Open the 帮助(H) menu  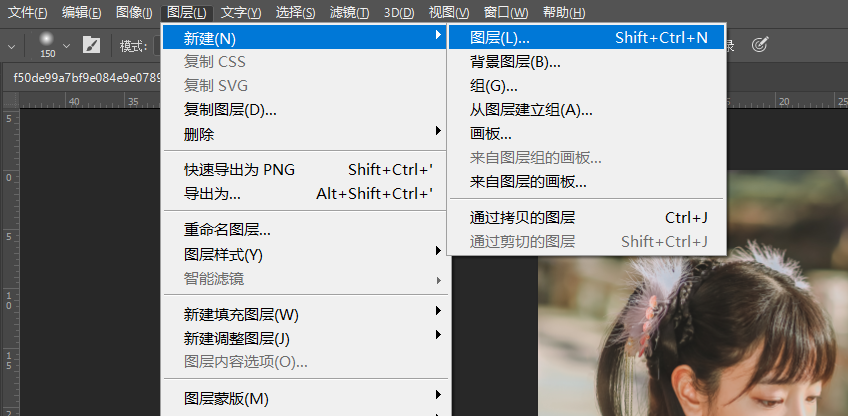tap(564, 12)
